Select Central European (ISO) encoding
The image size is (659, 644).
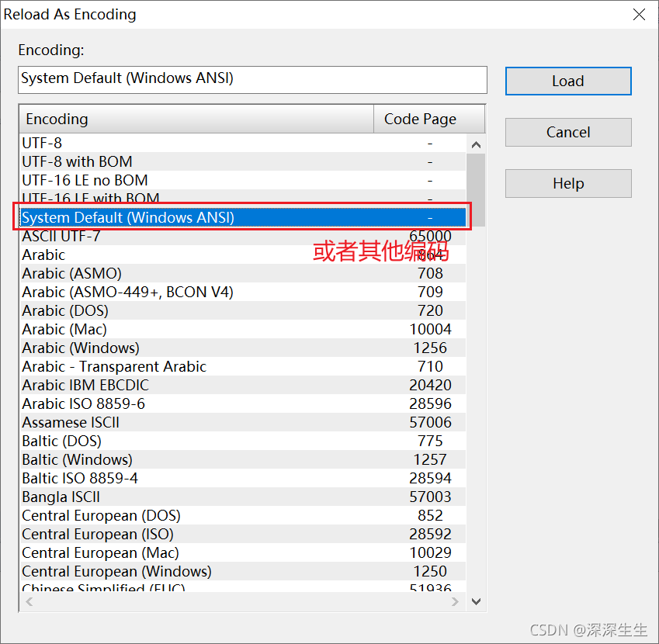tap(243, 534)
